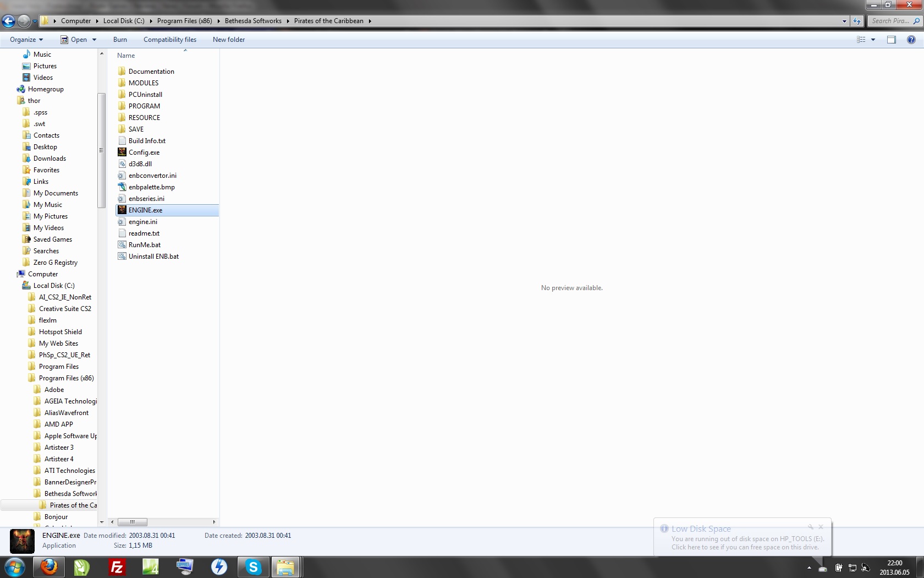Select Bethesda Softworks in the breadcrumb
Image resolution: width=924 pixels, height=578 pixels.
[253, 21]
